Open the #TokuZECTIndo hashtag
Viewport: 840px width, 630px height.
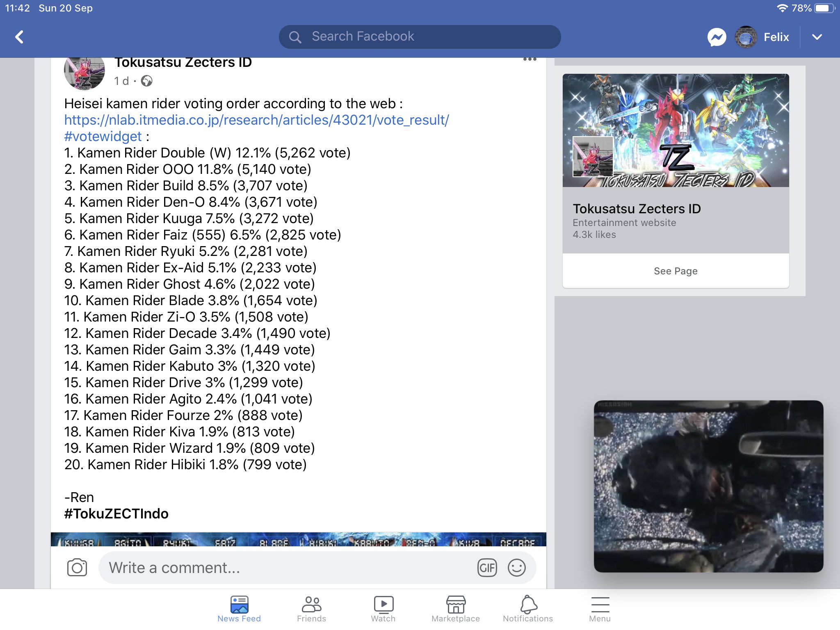tap(116, 514)
